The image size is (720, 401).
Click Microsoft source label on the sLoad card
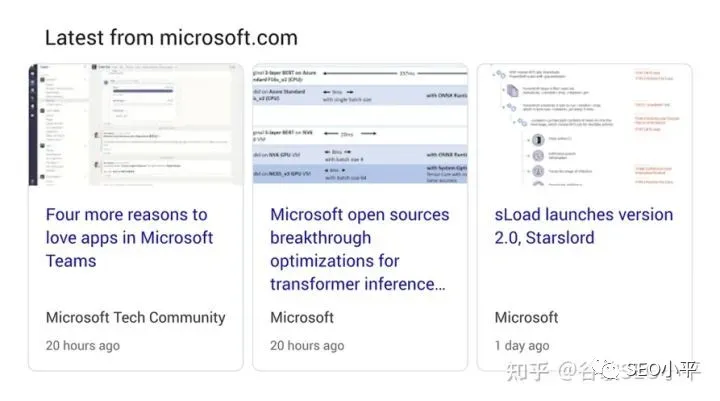tap(526, 317)
